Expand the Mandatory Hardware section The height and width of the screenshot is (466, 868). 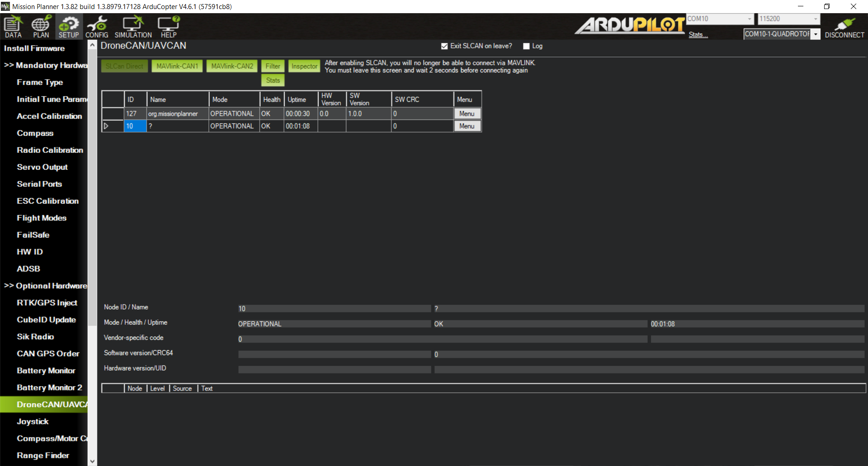45,65
